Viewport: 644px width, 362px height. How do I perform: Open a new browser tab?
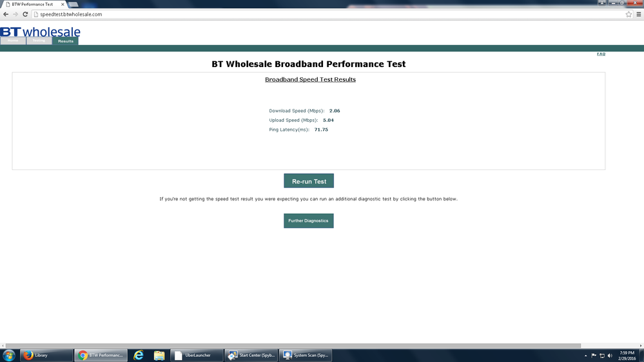point(73,5)
